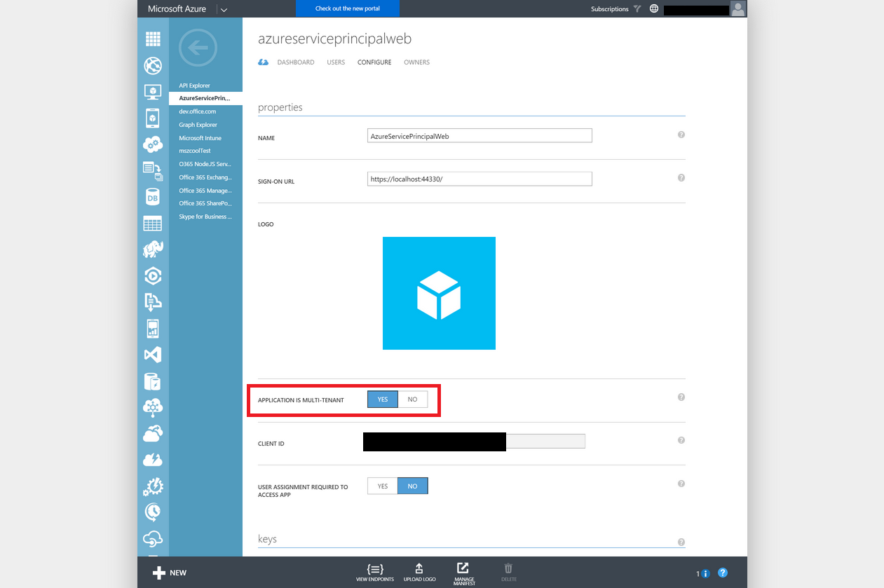Open Storage table icon in sidebar

[153, 223]
